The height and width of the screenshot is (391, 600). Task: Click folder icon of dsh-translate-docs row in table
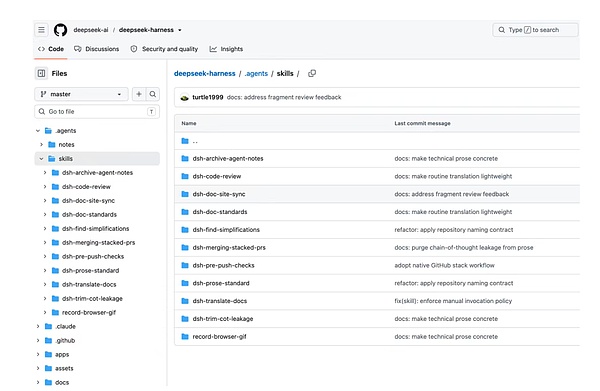point(185,301)
